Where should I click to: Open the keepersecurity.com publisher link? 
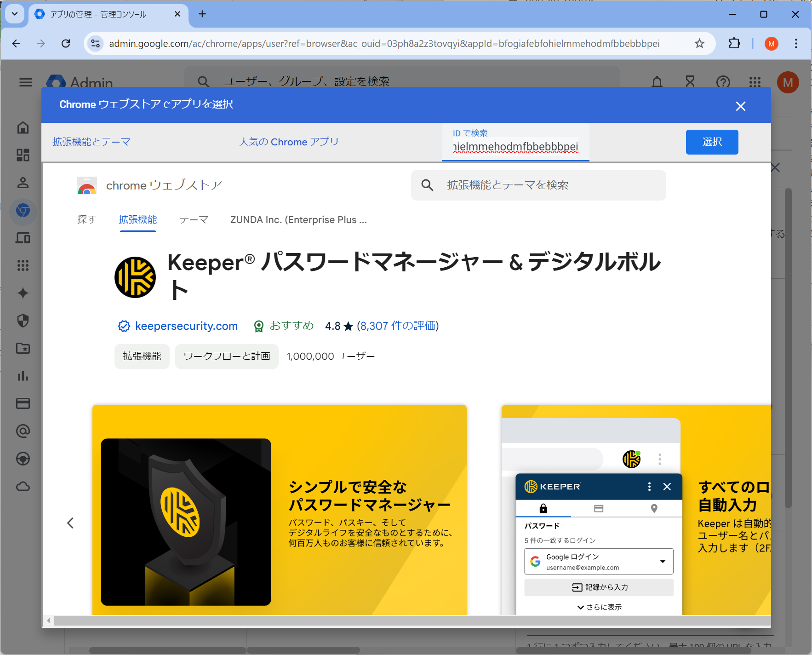(x=186, y=326)
